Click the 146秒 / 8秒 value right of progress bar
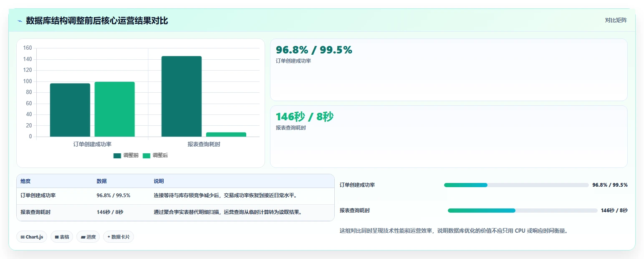This screenshot has width=644, height=259. pos(614,211)
